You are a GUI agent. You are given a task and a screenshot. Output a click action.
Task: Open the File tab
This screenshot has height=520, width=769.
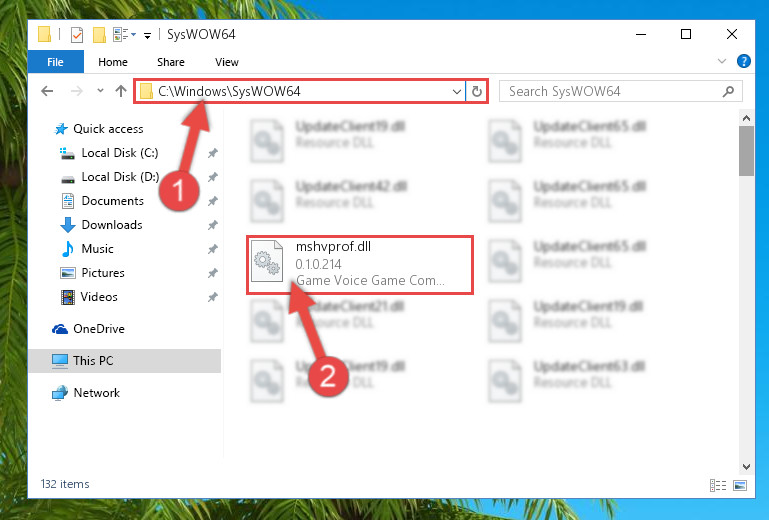55,62
